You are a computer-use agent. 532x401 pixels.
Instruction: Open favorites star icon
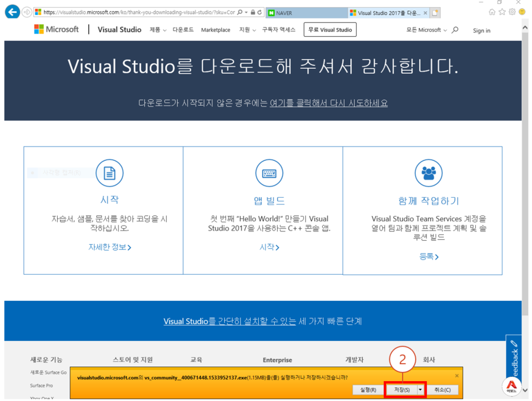tap(502, 12)
